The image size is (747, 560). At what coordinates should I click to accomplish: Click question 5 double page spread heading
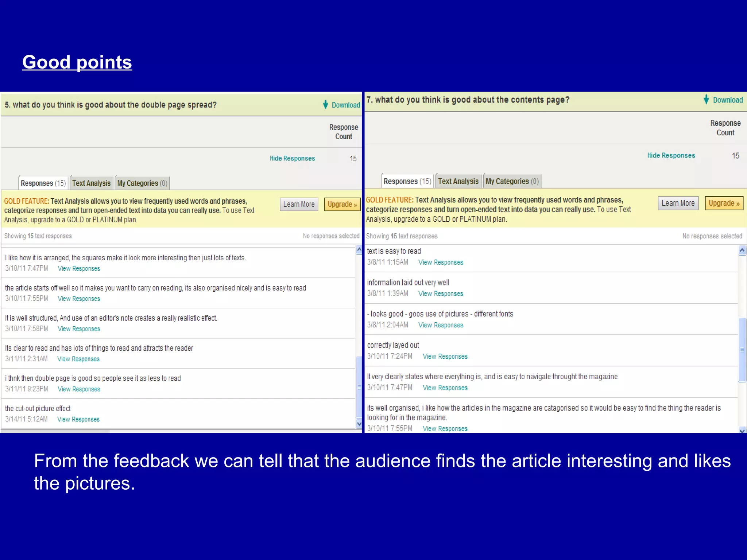[x=111, y=105]
